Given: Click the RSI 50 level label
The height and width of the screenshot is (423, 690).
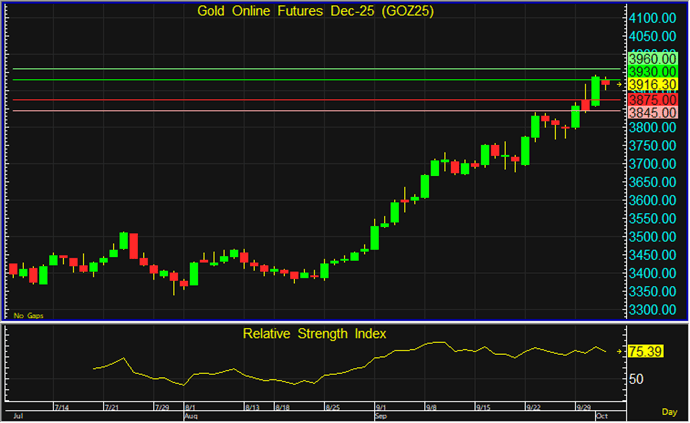Looking at the screenshot, I should coord(636,379).
